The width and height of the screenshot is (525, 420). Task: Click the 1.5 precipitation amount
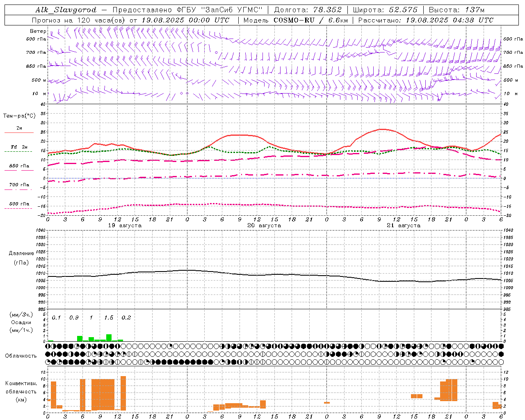pos(108,318)
